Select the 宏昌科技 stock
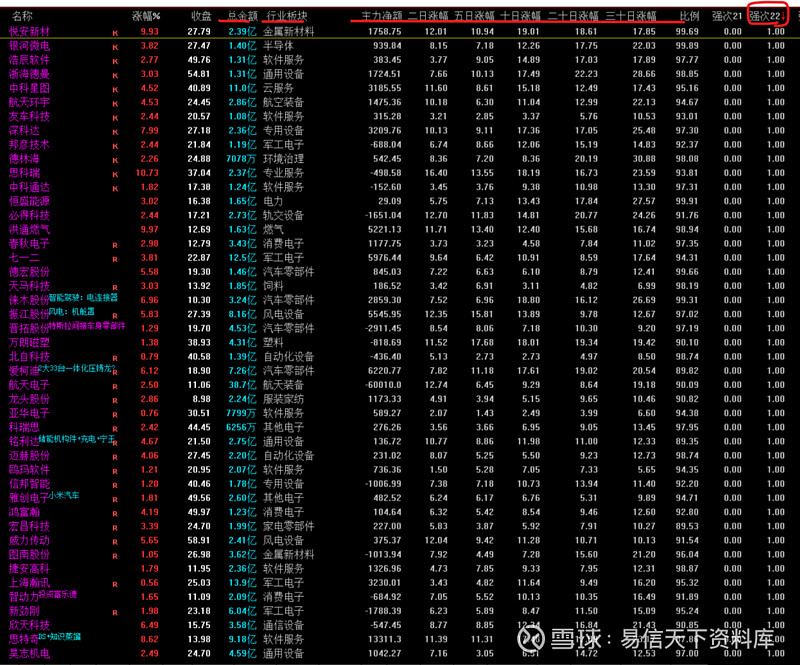The image size is (800, 665). (x=30, y=526)
